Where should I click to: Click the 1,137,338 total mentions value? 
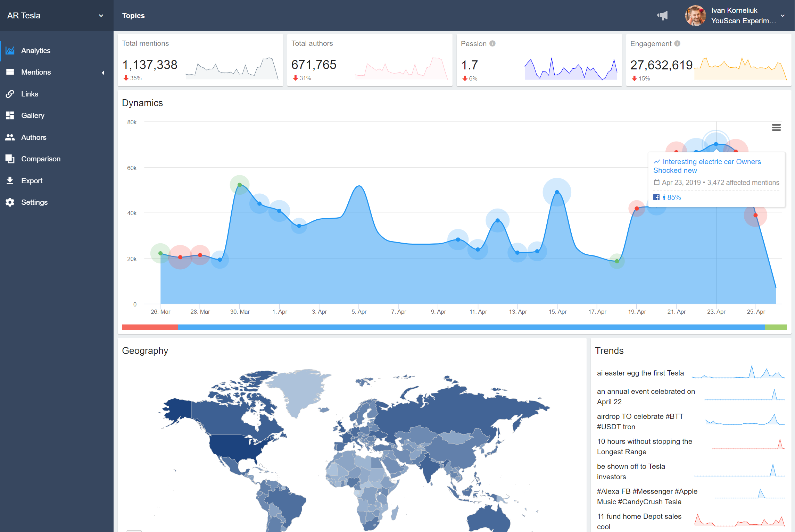[150, 65]
